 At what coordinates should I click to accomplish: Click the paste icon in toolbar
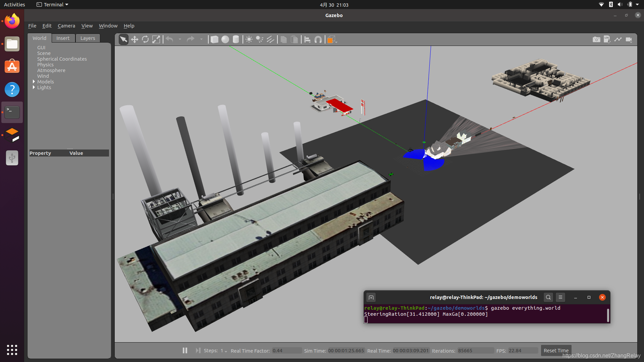294,40
